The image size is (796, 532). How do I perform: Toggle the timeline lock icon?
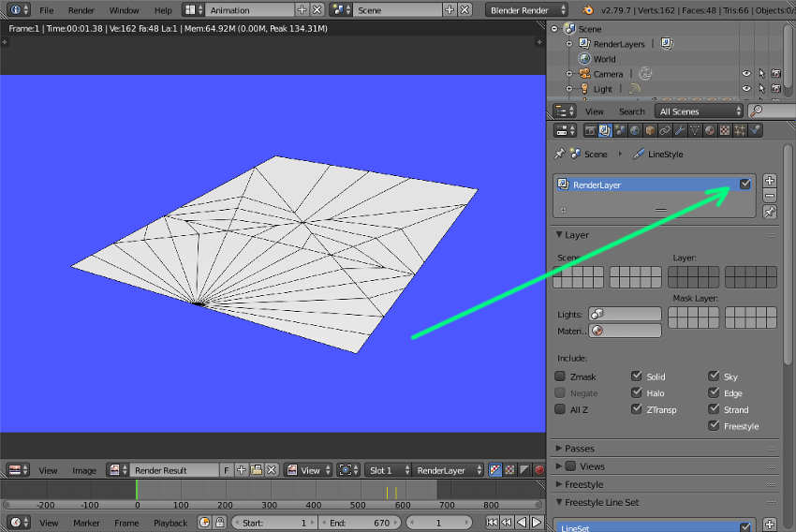coord(220,523)
